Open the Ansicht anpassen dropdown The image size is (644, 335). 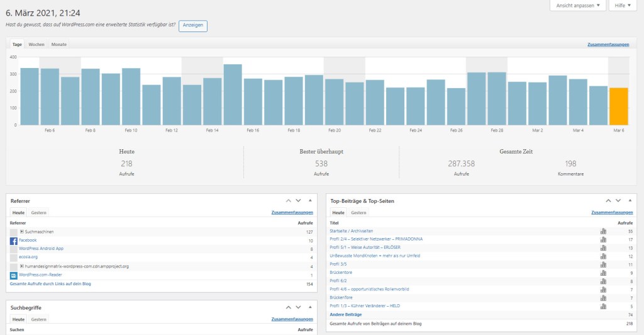(578, 6)
